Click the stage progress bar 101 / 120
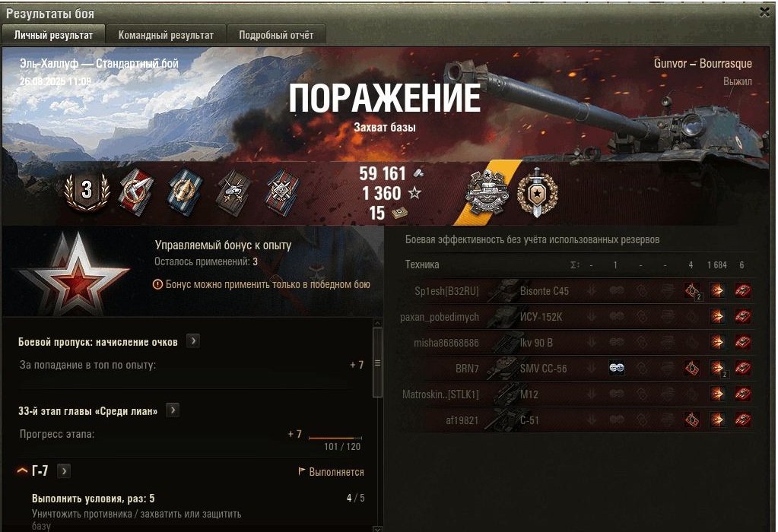The height and width of the screenshot is (532, 778). [x=335, y=438]
